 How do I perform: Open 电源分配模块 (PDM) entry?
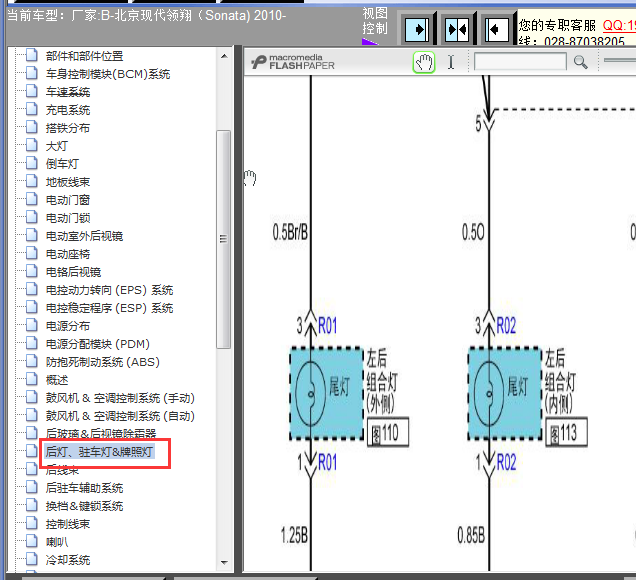tap(98, 344)
